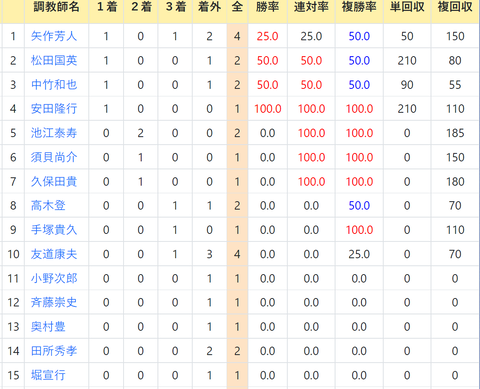Select rank number 12 in the first column
Screen dimensions: 480x389
point(13,303)
